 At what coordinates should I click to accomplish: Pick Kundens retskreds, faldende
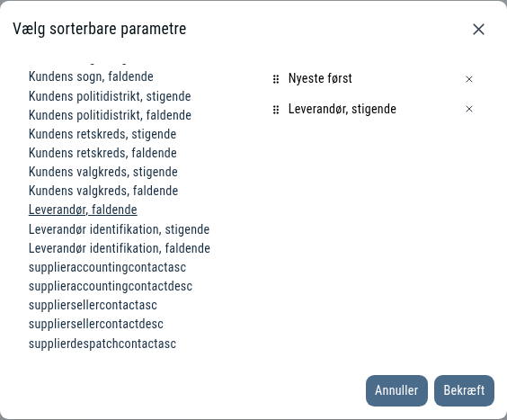(102, 153)
